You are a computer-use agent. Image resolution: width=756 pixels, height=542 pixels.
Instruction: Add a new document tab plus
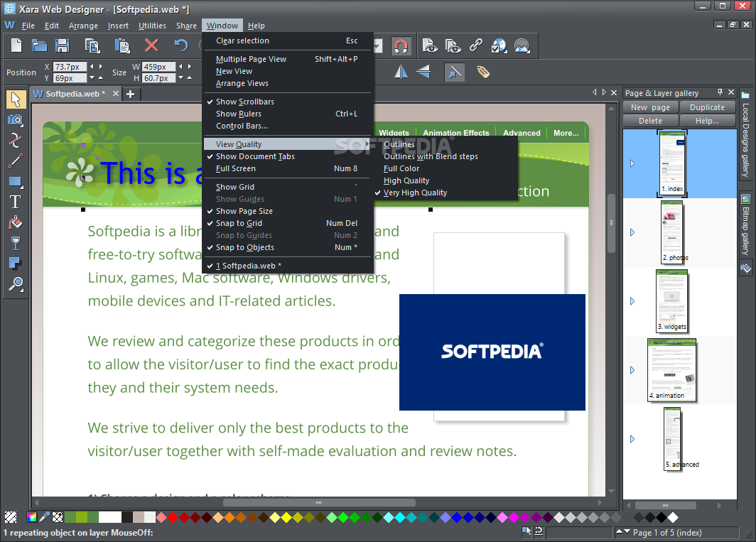(x=130, y=94)
